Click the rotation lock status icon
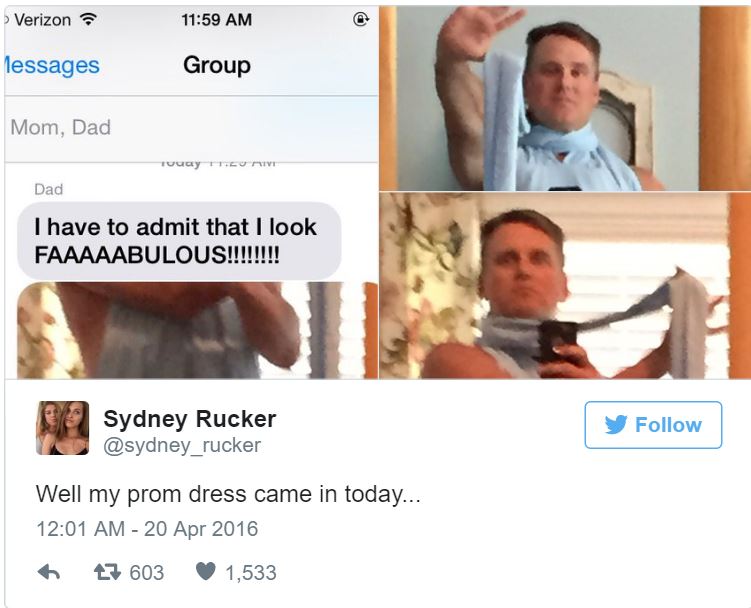Viewport: 751px width, 608px height. click(x=361, y=19)
